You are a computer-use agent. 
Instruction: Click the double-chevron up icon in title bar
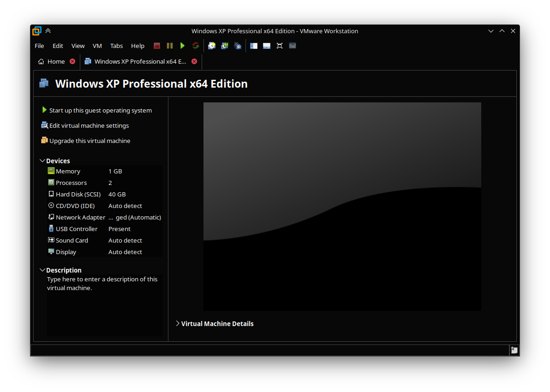pyautogui.click(x=48, y=31)
